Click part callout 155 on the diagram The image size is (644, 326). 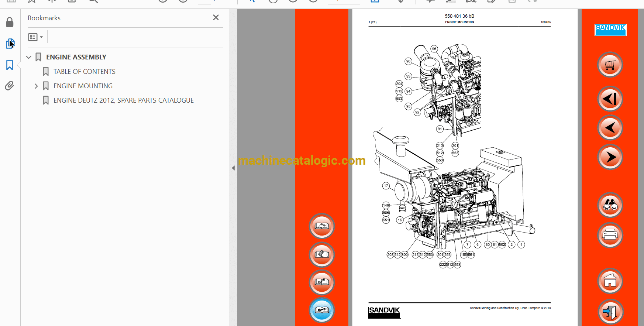click(464, 254)
